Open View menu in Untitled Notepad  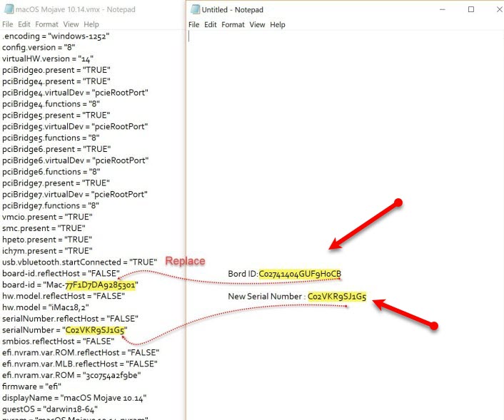[257, 25]
